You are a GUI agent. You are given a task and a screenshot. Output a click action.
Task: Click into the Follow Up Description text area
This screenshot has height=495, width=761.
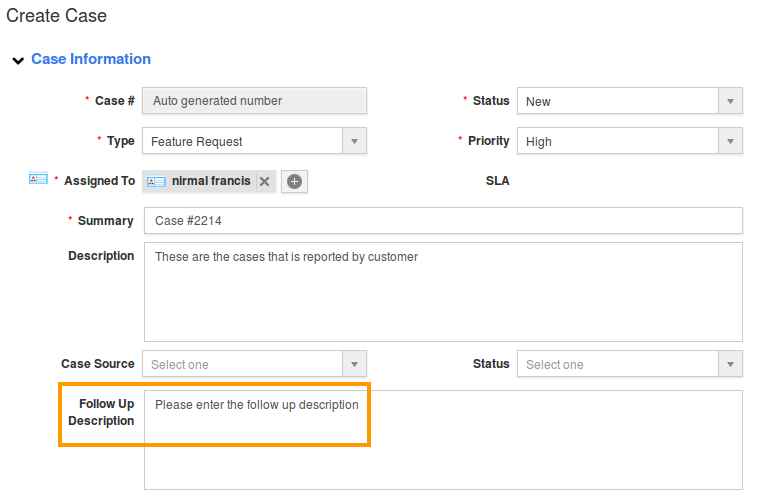[442, 440]
